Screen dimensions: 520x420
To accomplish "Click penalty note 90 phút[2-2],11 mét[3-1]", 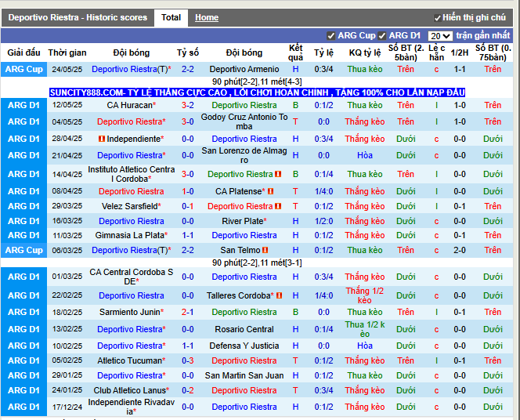I will coord(257,262).
